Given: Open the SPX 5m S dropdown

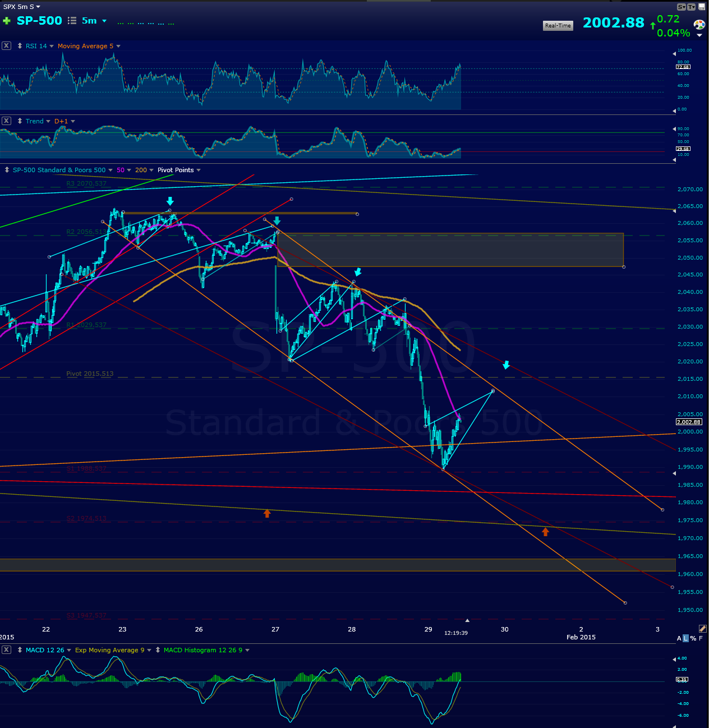Looking at the screenshot, I should pyautogui.click(x=22, y=7).
